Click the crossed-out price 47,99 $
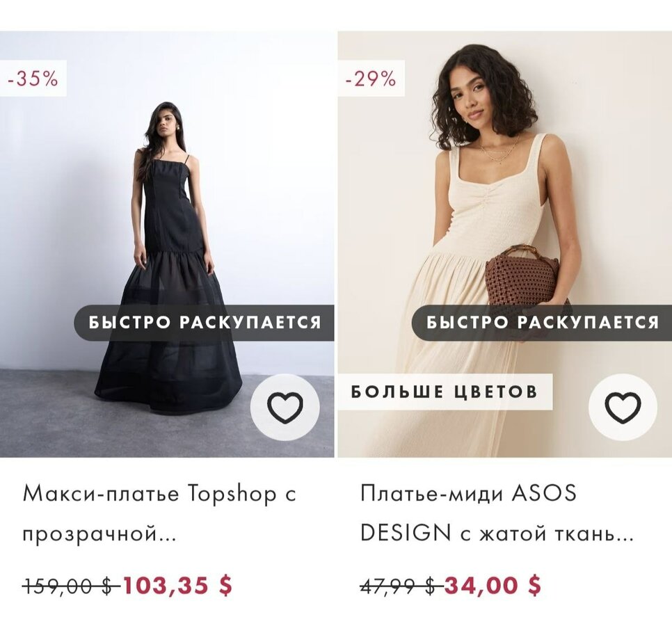The height and width of the screenshot is (626, 672). (399, 586)
